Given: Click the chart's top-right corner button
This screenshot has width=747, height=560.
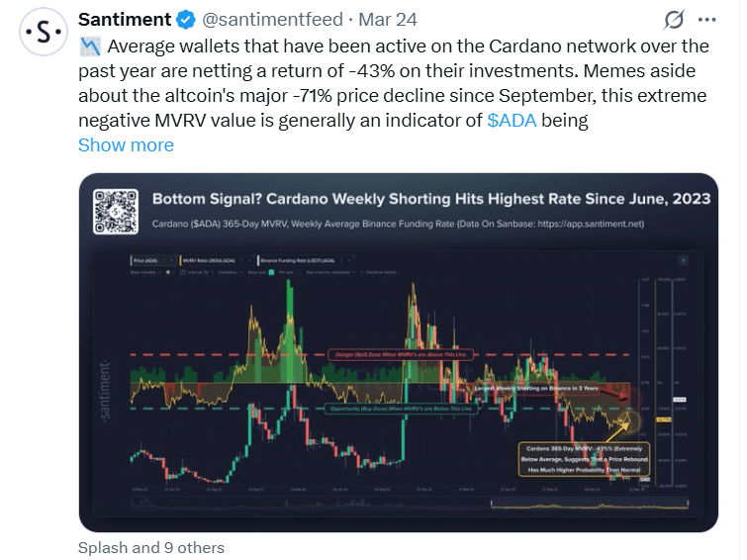Looking at the screenshot, I should (x=684, y=259).
